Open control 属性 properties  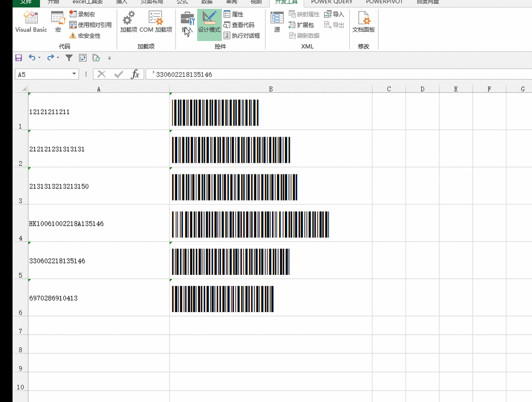[233, 14]
